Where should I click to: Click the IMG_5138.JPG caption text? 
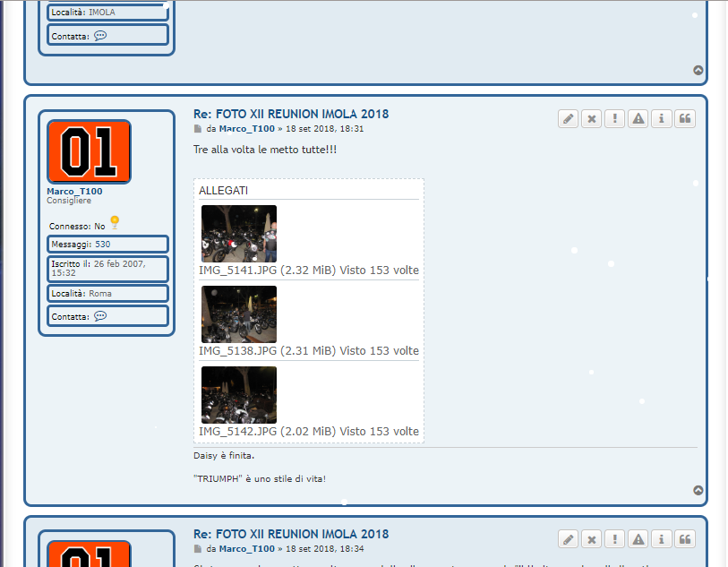pos(309,351)
